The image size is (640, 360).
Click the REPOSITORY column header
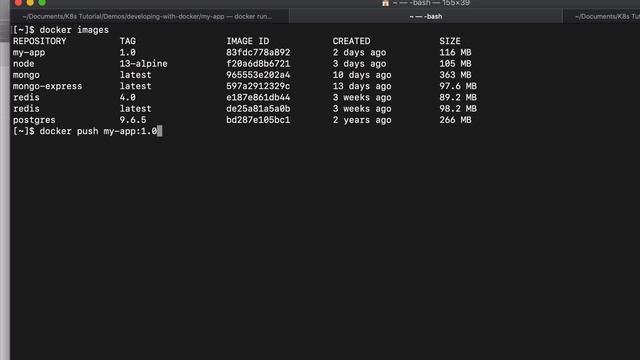pyautogui.click(x=40, y=41)
